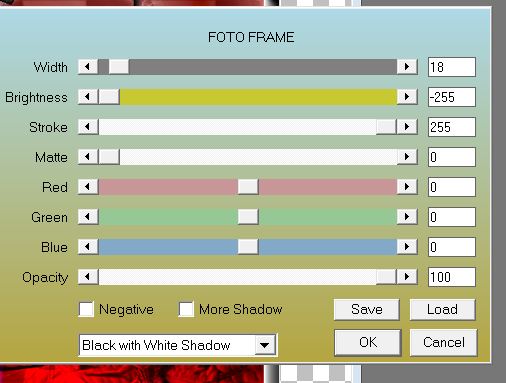Click the Red slider thumb

pyautogui.click(x=248, y=187)
